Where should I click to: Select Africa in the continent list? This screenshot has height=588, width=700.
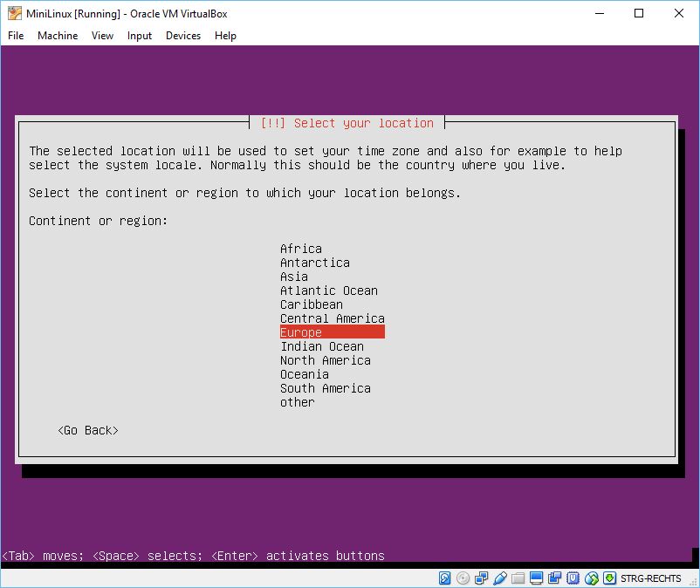[x=300, y=249]
